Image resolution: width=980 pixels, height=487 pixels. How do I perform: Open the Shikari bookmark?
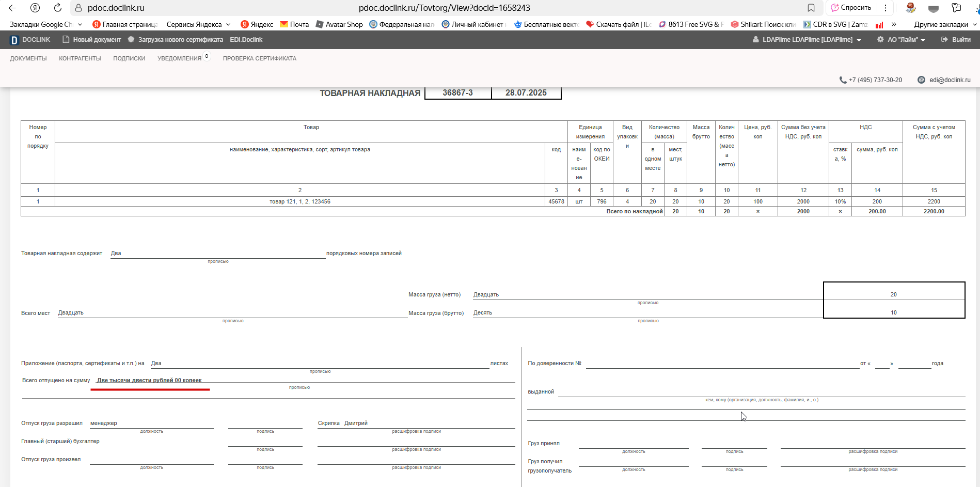click(x=763, y=24)
